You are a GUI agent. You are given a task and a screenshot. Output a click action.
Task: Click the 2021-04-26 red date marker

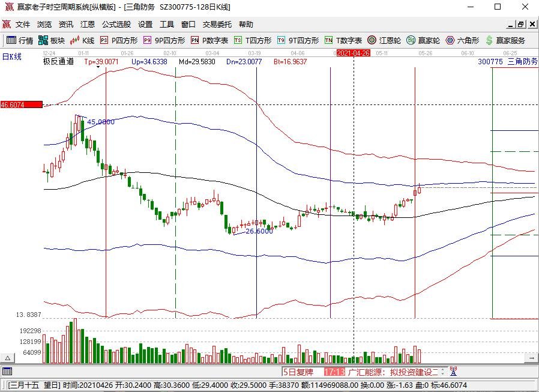click(x=353, y=53)
